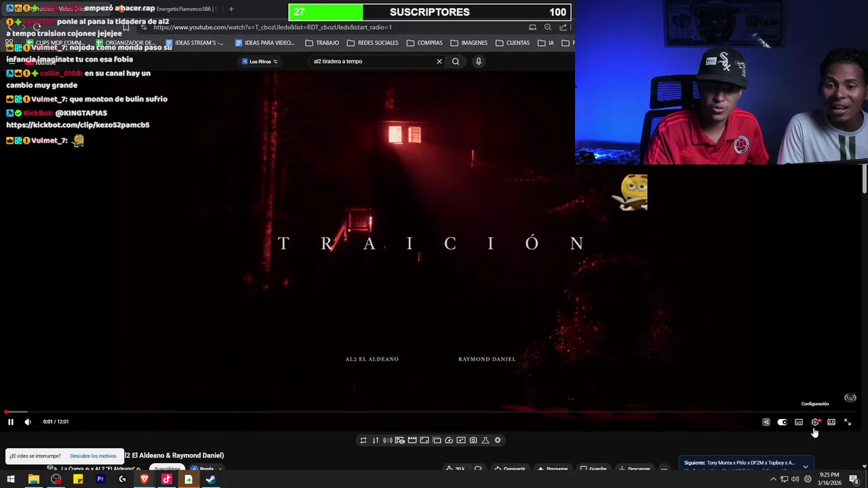
Task: Open the COMPRAS bookmarks folder
Action: 425,43
